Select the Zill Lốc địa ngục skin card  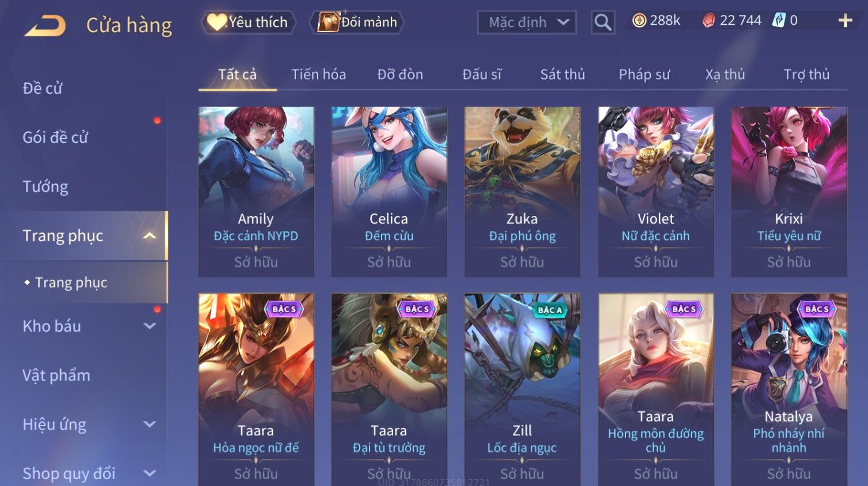[522, 389]
